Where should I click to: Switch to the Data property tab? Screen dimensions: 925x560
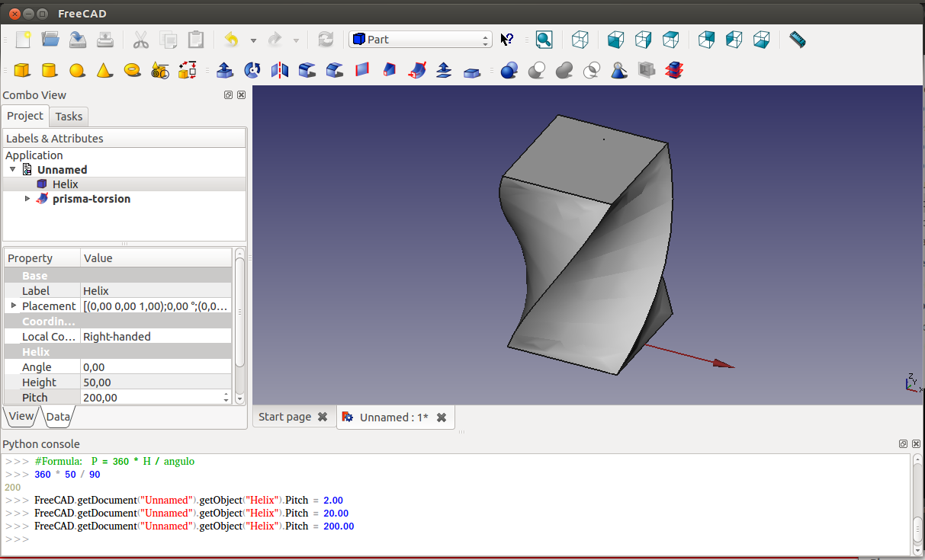[x=58, y=417]
